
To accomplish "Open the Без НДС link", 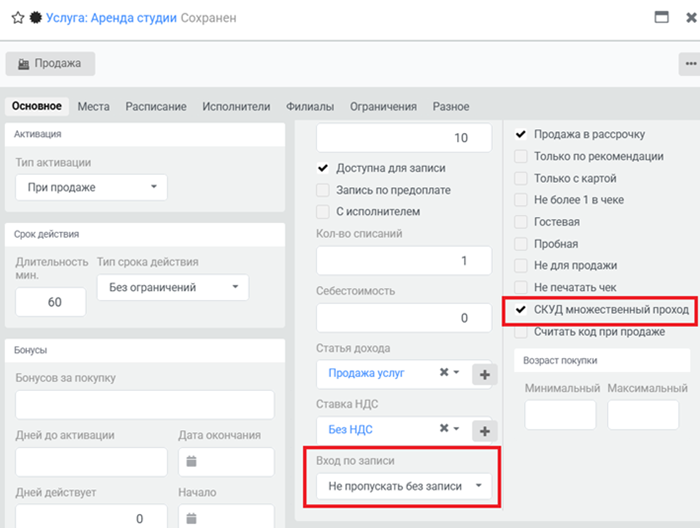I will pyautogui.click(x=350, y=429).
